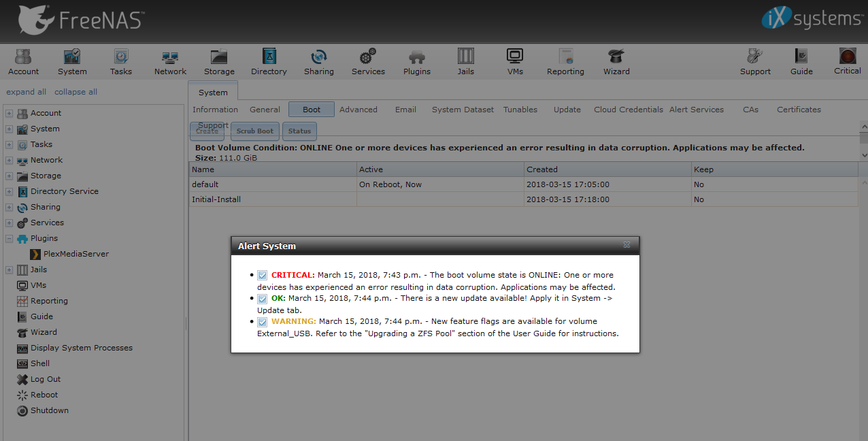Click Reboot in the sidebar
This screenshot has height=441, width=868.
click(37, 395)
